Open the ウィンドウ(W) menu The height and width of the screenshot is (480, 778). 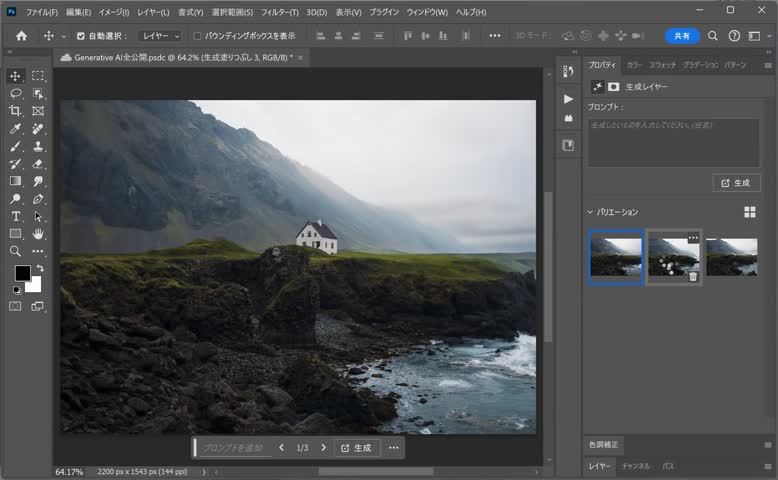point(427,12)
